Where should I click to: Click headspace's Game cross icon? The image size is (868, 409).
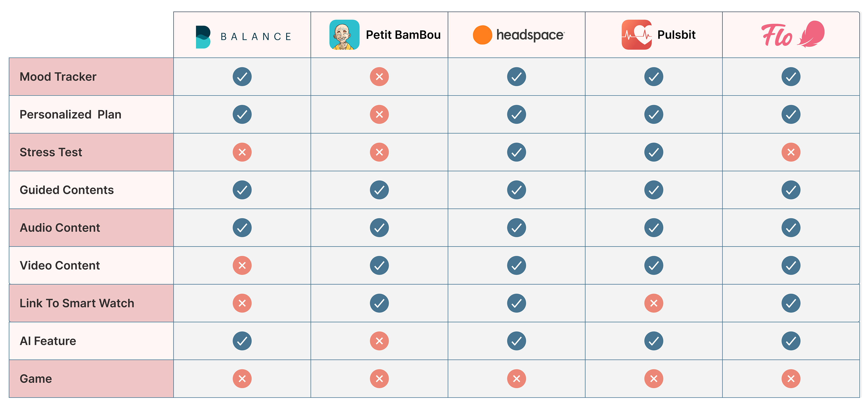(x=516, y=379)
